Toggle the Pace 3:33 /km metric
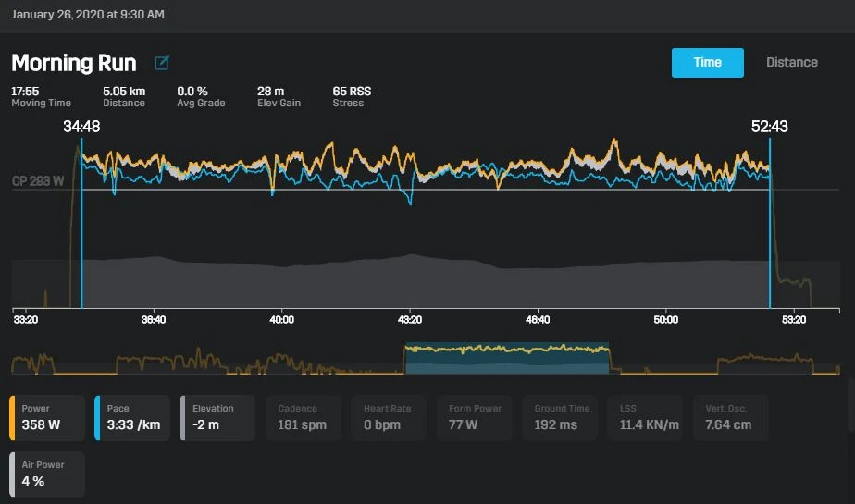The height and width of the screenshot is (504, 855). click(x=132, y=418)
